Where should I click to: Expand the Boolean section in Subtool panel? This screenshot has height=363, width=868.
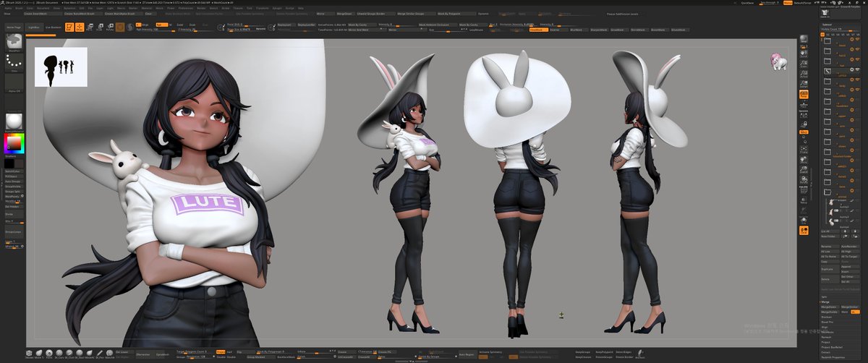pos(826,317)
